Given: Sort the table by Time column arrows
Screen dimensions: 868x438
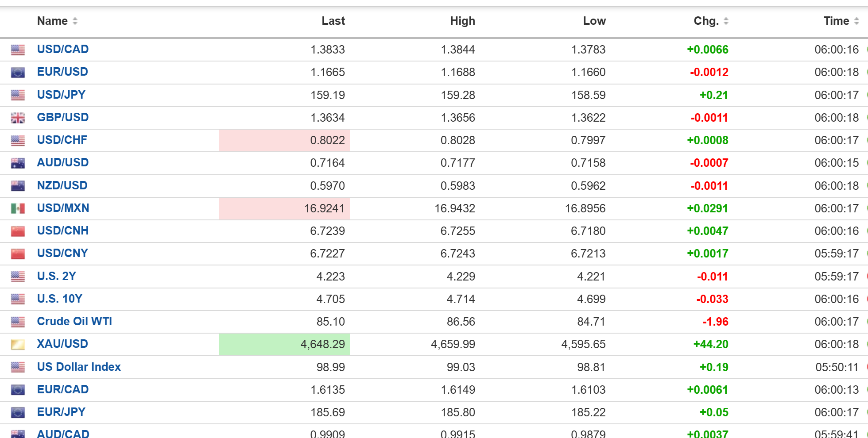Looking at the screenshot, I should [x=856, y=21].
